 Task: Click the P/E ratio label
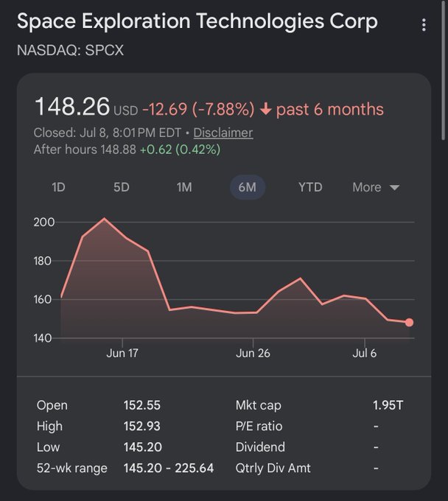(x=259, y=427)
